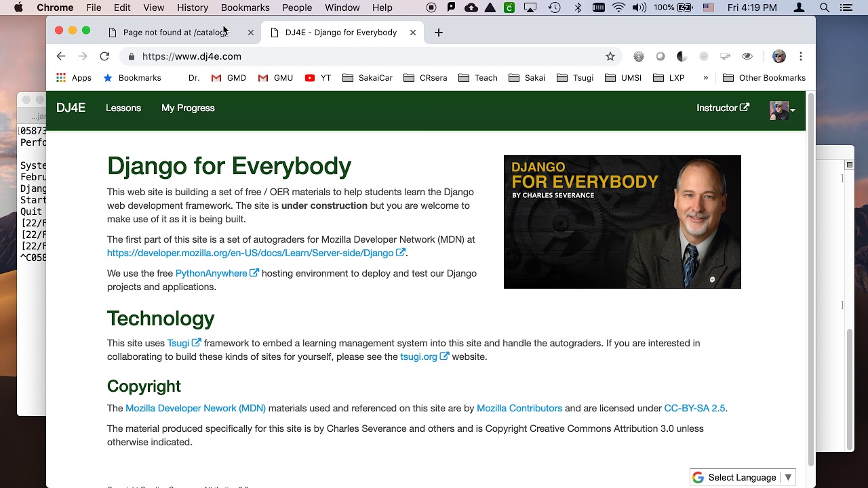The image size is (868, 488).
Task: Close the 'Page not found' tab
Action: pos(251,33)
